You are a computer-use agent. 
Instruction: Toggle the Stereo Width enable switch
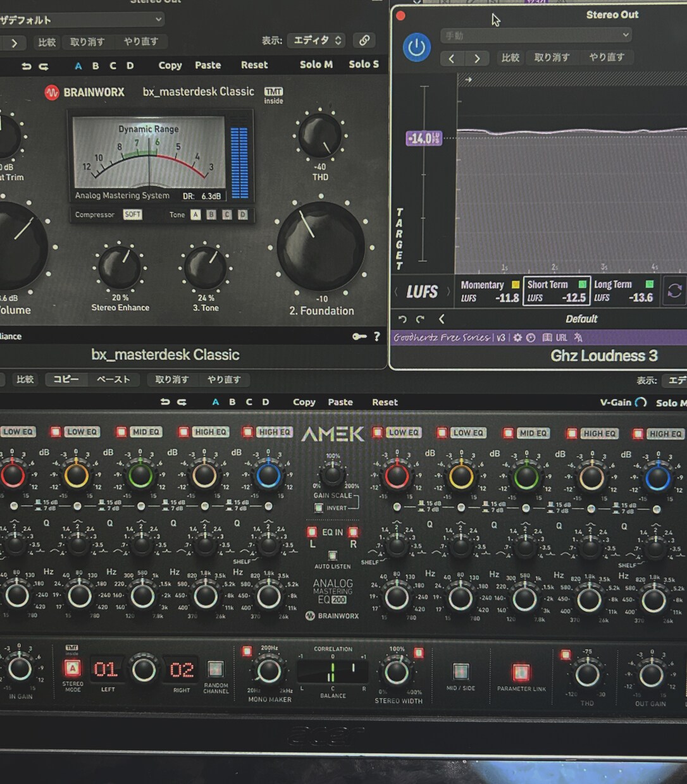click(x=418, y=652)
